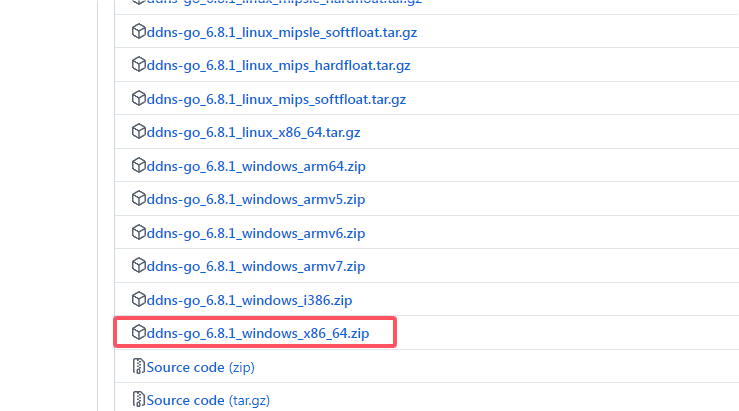
Task: Click package icon beside windows_armv7 asset
Action: point(139,265)
